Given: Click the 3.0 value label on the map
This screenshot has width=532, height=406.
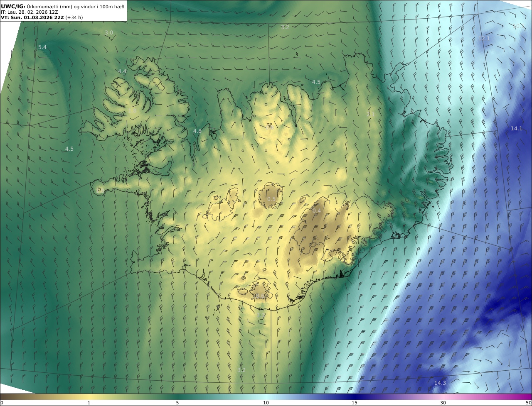Looking at the screenshot, I should 108,32.
